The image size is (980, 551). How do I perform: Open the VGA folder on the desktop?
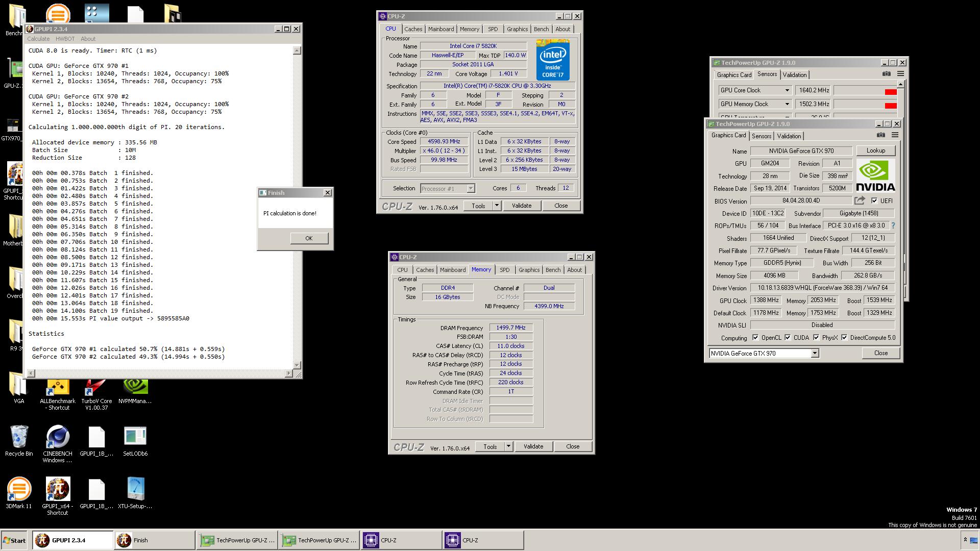point(19,388)
